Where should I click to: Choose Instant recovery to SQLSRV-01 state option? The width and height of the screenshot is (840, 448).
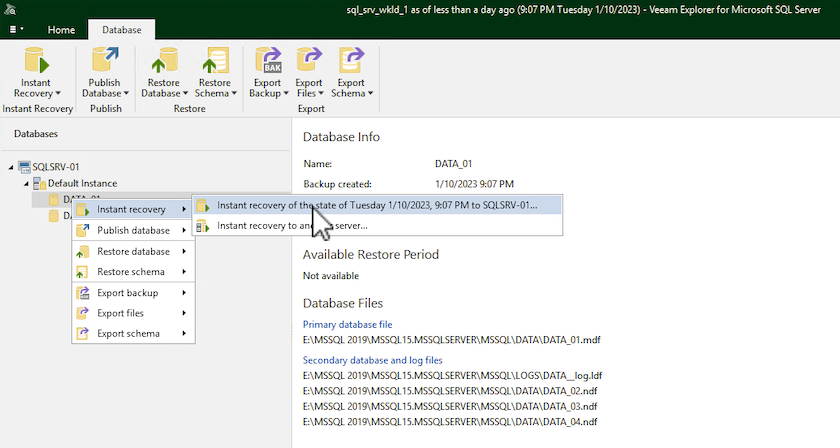pyautogui.click(x=376, y=205)
